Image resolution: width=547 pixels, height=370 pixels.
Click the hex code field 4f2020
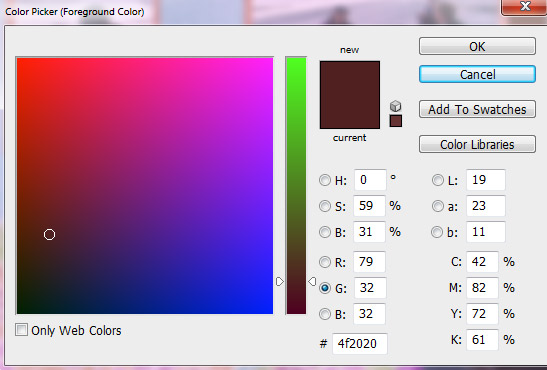[x=360, y=344]
